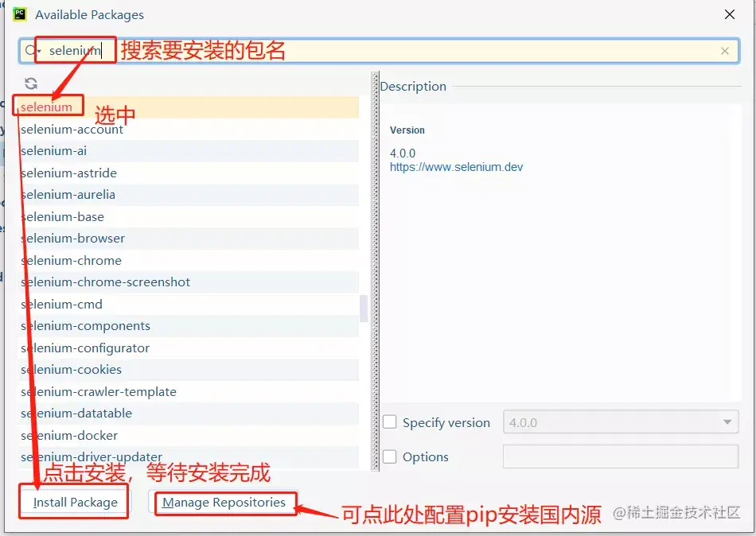Enable the Options checkbox
This screenshot has width=756, height=536.
pyautogui.click(x=390, y=456)
